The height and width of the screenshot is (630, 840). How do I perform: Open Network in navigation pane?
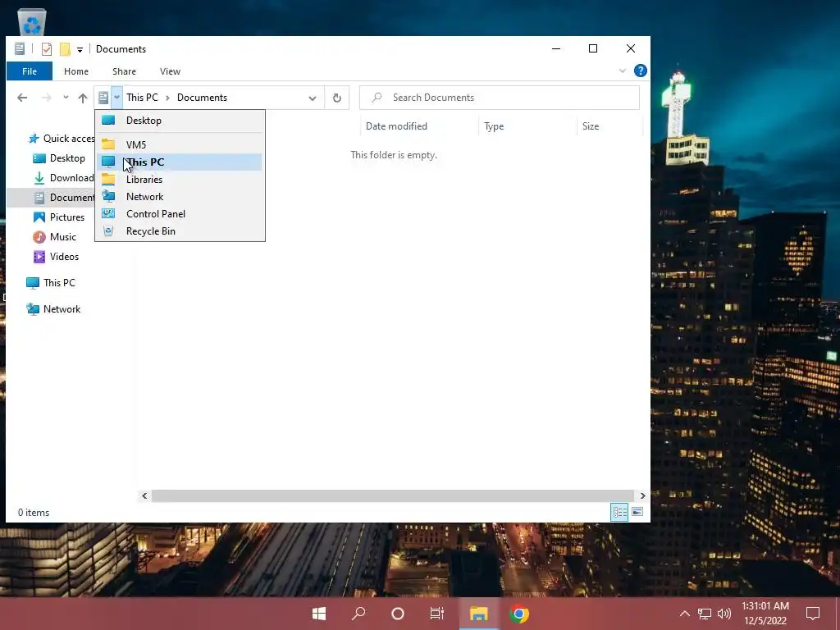coord(53,309)
